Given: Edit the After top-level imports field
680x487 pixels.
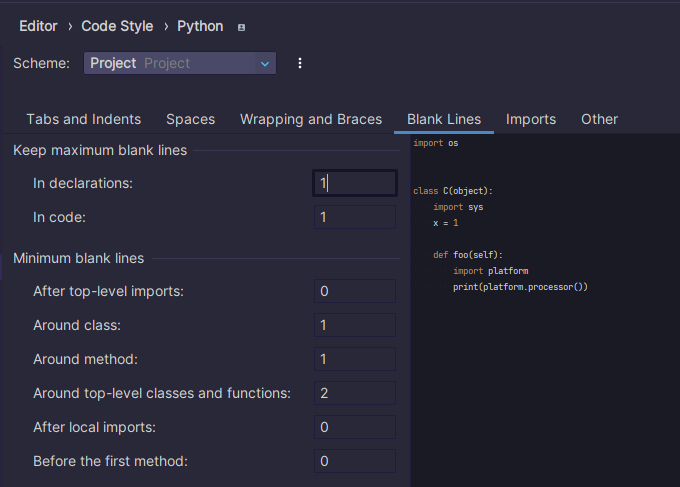Looking at the screenshot, I should click(x=355, y=291).
